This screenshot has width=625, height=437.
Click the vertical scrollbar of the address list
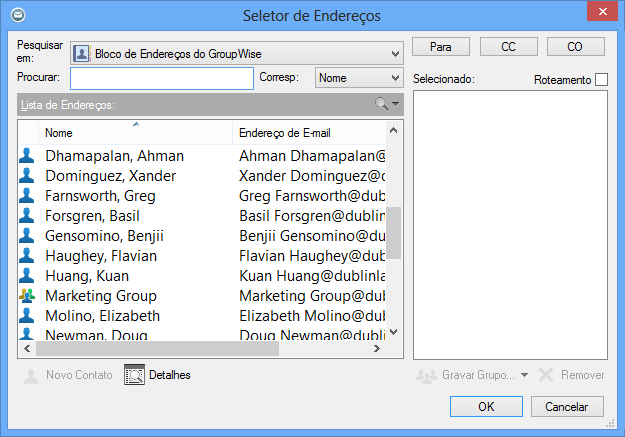(x=394, y=232)
